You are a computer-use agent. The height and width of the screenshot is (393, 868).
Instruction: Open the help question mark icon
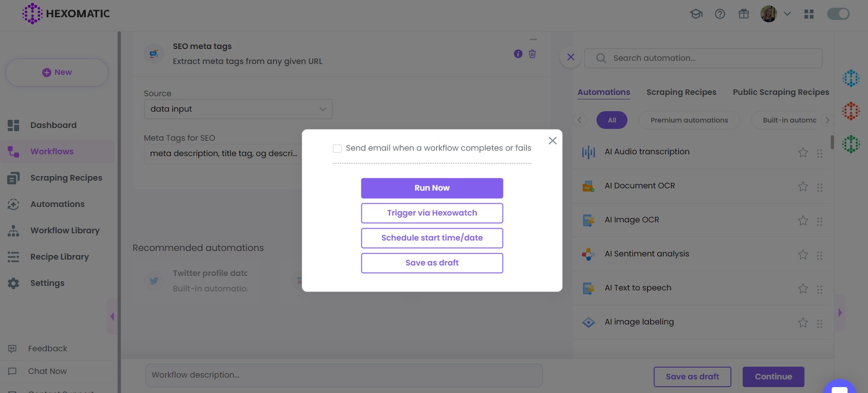pos(720,14)
